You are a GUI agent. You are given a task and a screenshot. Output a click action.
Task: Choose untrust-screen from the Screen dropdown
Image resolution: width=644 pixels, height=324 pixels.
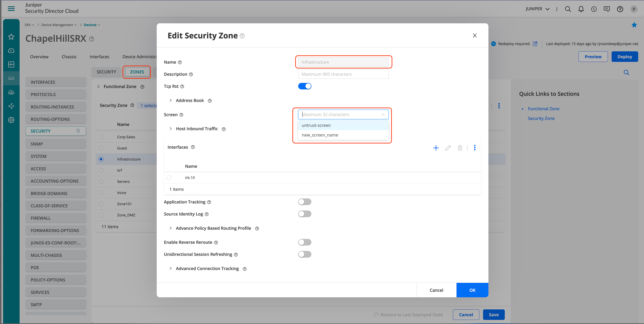(x=316, y=125)
